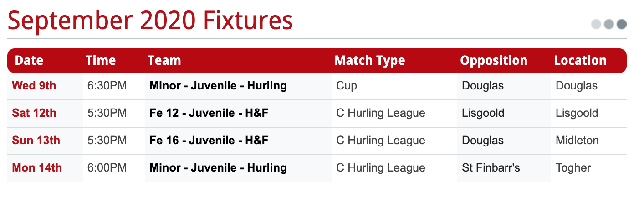
Task: Select the Mon 14th fixture date
Action: click(x=37, y=167)
